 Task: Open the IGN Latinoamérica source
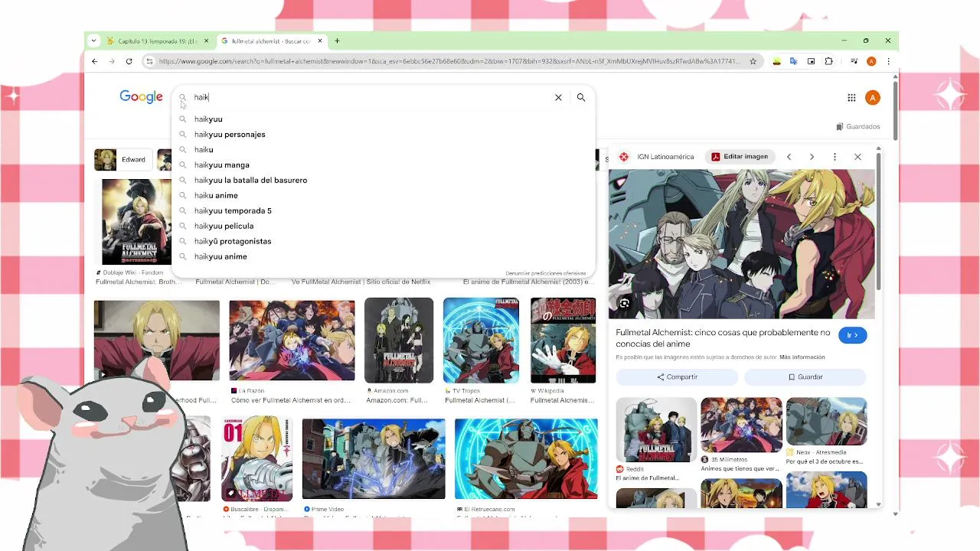657,156
